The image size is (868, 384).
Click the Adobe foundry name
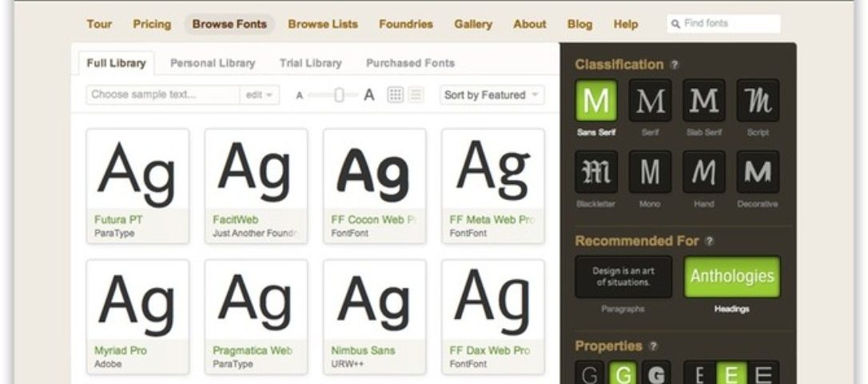point(108,364)
